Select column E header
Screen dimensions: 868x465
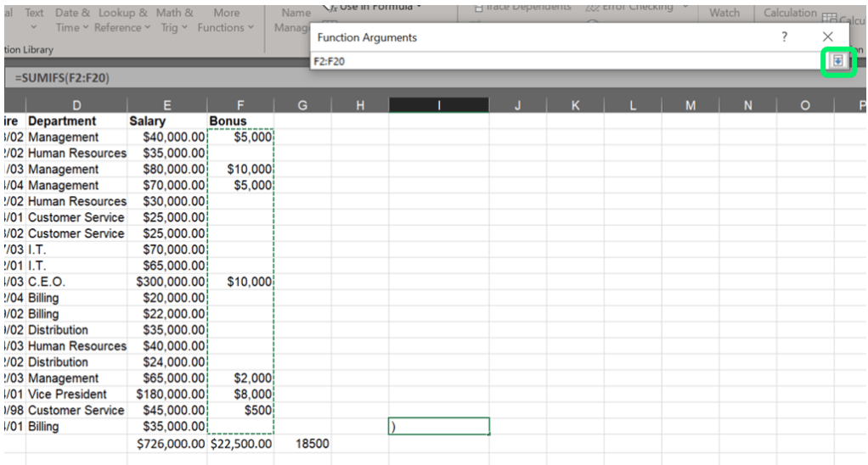click(166, 104)
